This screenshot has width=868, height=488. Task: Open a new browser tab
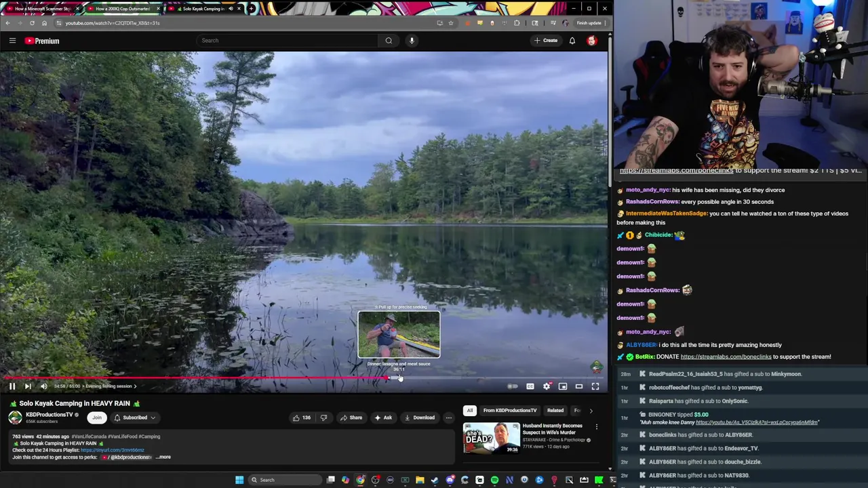click(252, 9)
